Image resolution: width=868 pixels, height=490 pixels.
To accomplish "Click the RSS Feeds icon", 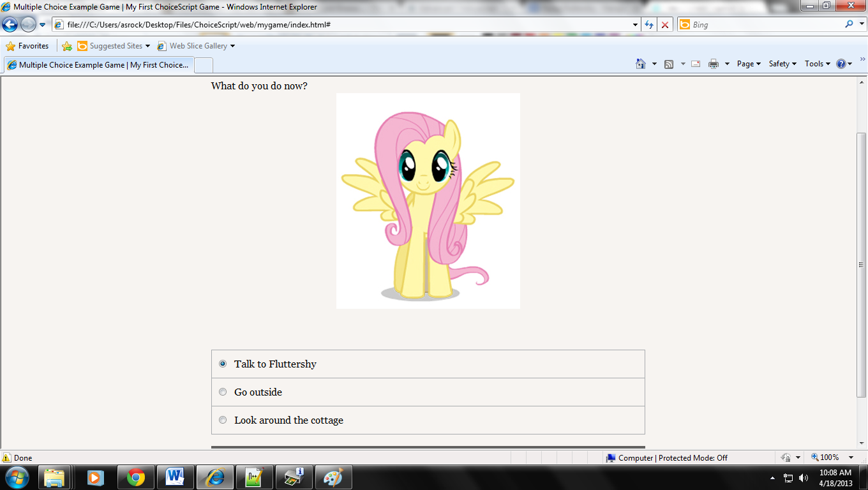I will coord(669,64).
